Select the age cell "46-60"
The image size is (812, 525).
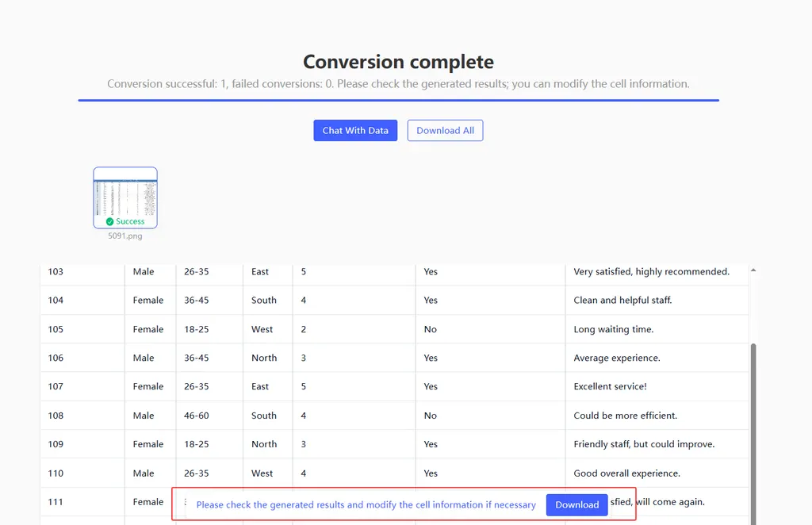[197, 416]
